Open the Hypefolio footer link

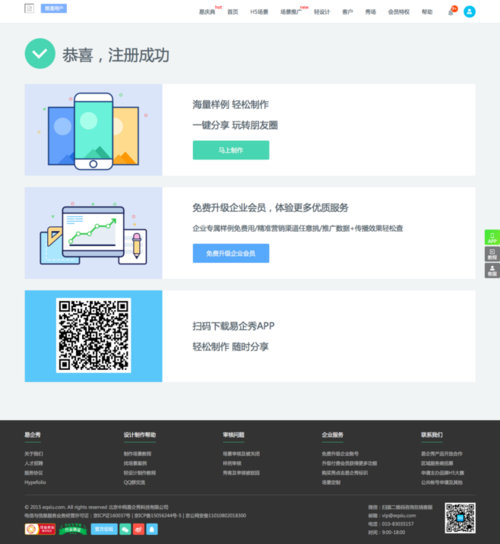pyautogui.click(x=35, y=482)
